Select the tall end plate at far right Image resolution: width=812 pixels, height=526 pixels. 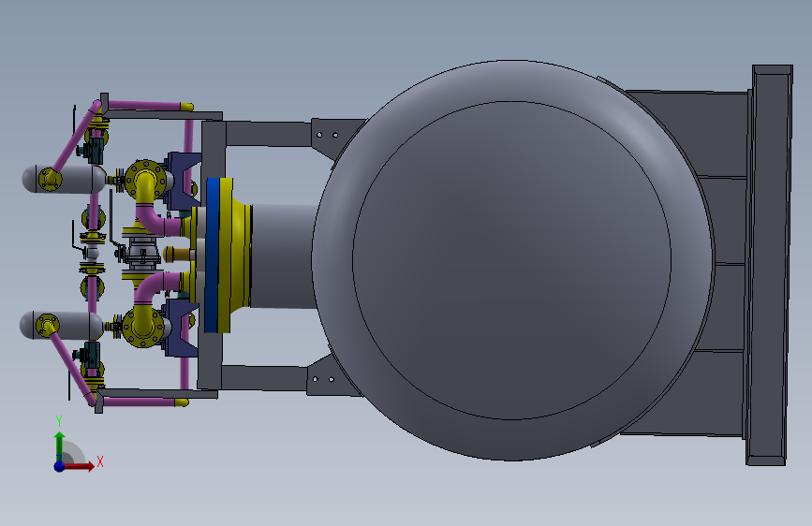coord(769,265)
